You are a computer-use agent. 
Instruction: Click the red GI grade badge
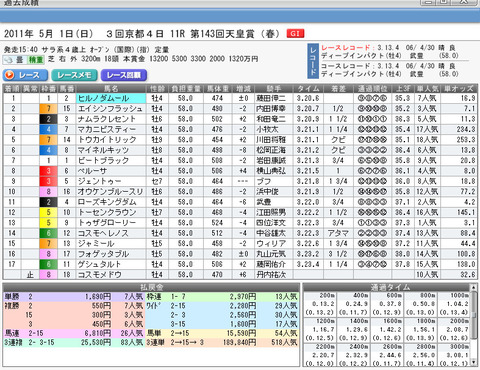pyautogui.click(x=295, y=33)
